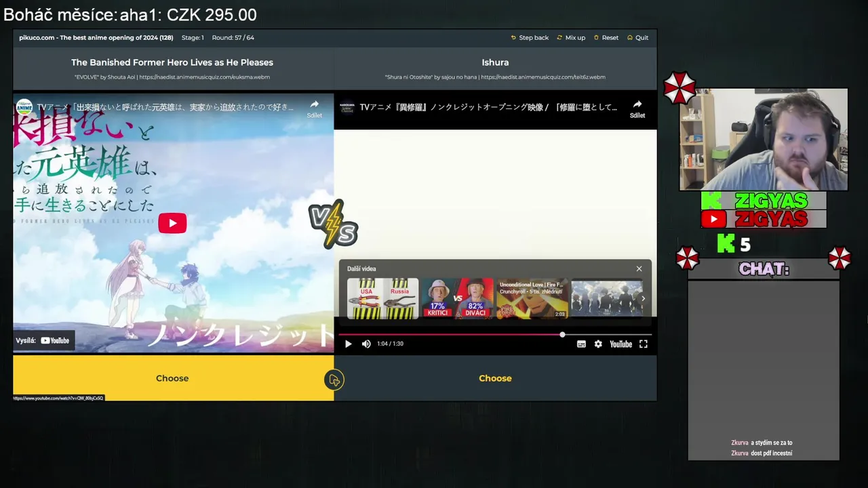Click the left video title text
Screen dimensions: 868x488
coord(165,107)
